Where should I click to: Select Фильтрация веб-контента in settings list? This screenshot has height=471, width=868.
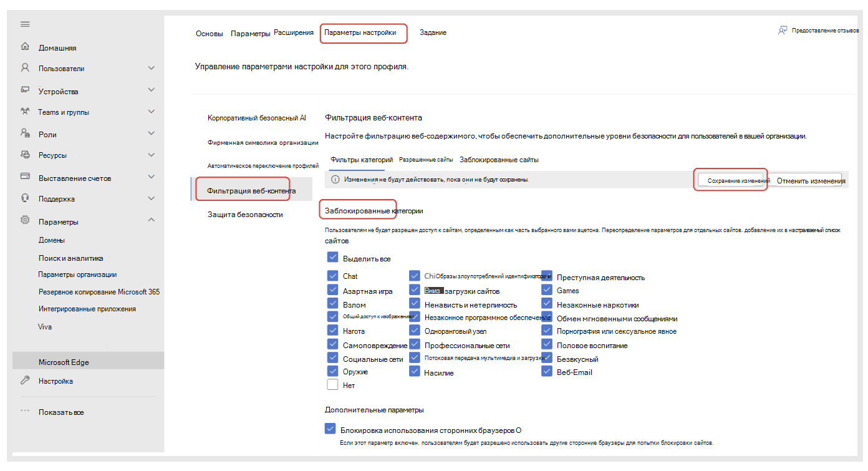click(251, 190)
